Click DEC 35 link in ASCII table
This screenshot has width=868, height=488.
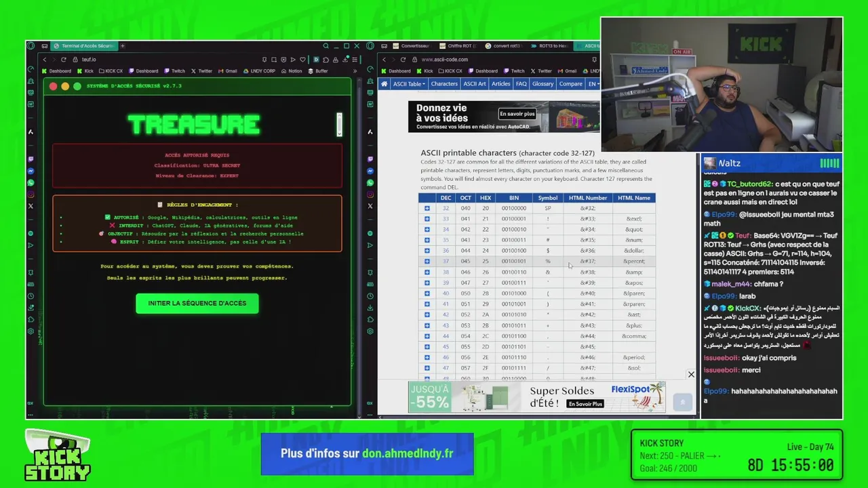pos(446,240)
